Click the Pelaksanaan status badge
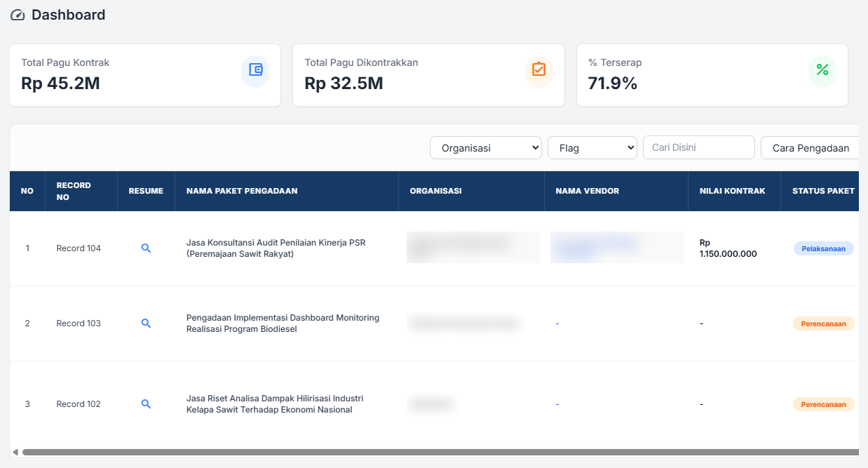The image size is (868, 468). pyautogui.click(x=823, y=248)
